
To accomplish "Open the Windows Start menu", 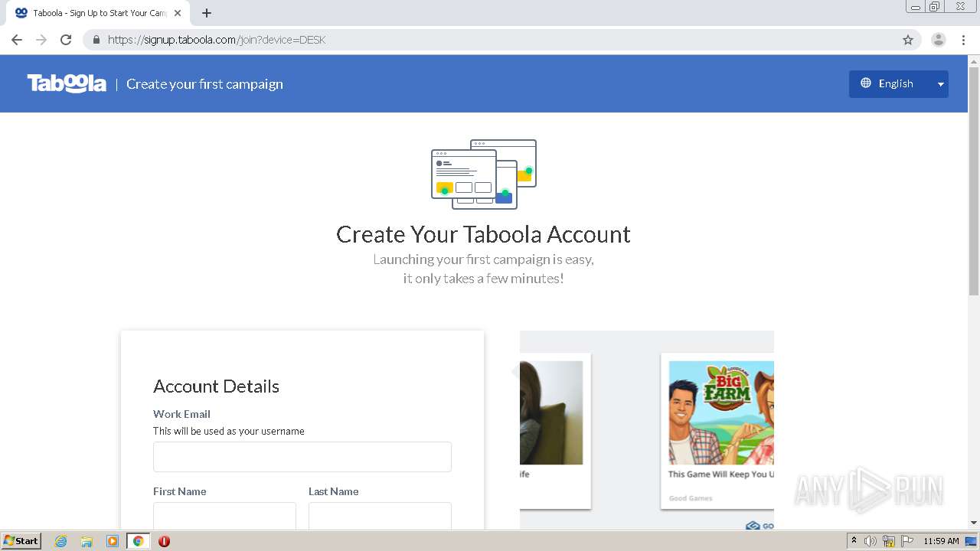I will coord(21,541).
